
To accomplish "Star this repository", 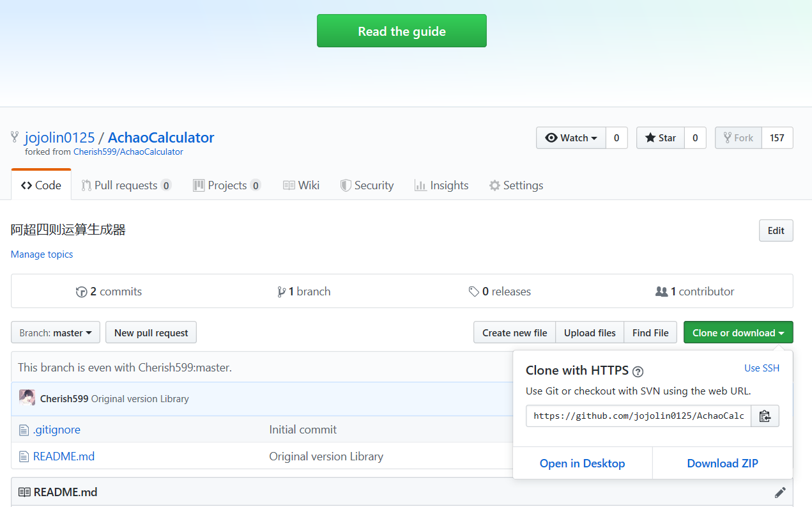I will coord(661,138).
